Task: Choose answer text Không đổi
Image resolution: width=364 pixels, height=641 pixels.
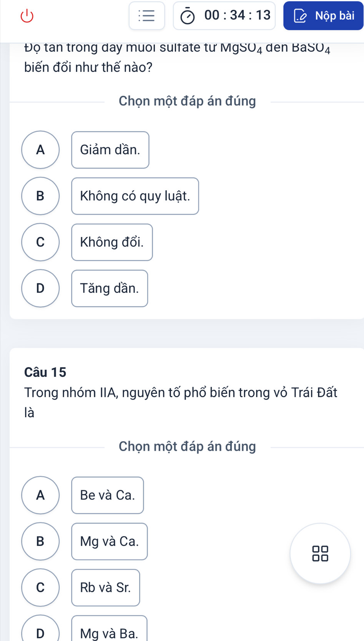Action: (x=112, y=242)
